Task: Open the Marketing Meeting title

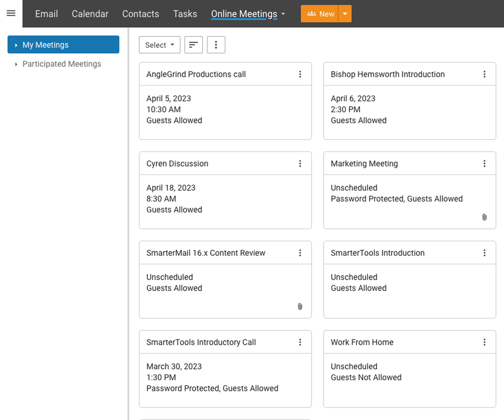Action: click(x=364, y=164)
